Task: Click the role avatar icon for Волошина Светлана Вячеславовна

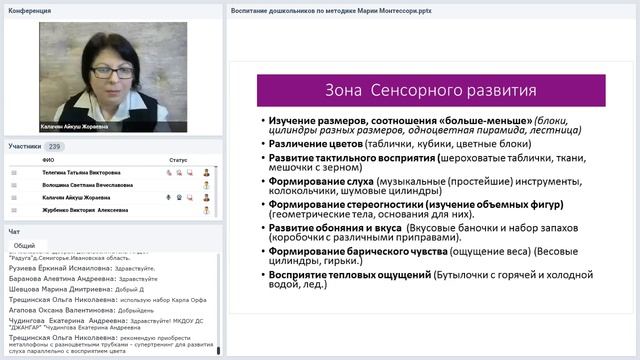Action: pyautogui.click(x=207, y=185)
